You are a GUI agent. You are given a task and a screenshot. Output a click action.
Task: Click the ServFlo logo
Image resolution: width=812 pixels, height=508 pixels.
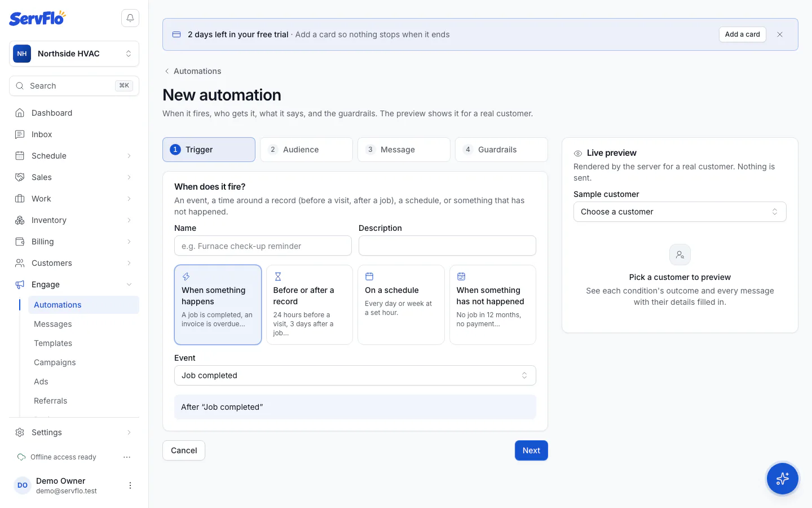click(37, 18)
